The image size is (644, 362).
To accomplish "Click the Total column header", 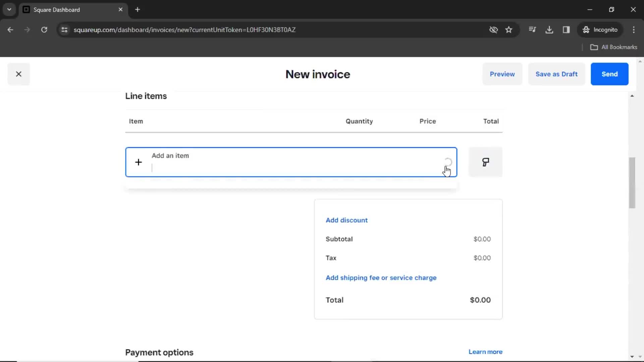I will [x=491, y=121].
